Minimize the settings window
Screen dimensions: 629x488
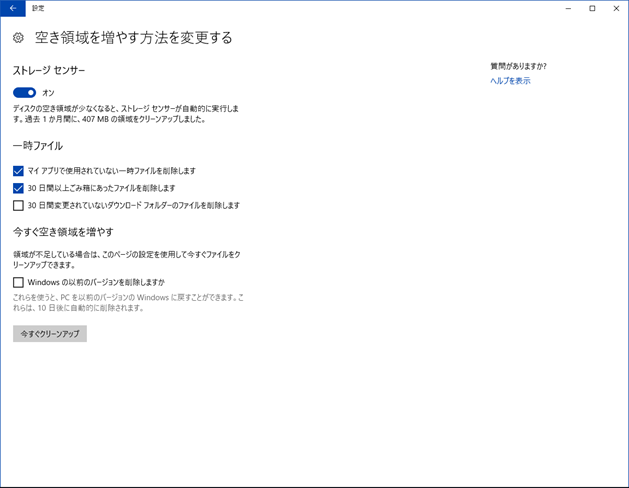(x=568, y=8)
